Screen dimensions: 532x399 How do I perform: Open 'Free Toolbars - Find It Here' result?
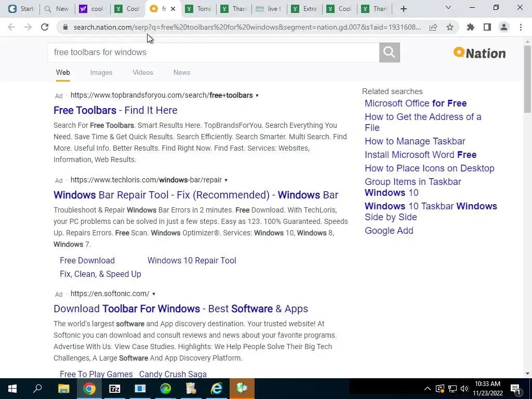pyautogui.click(x=115, y=110)
